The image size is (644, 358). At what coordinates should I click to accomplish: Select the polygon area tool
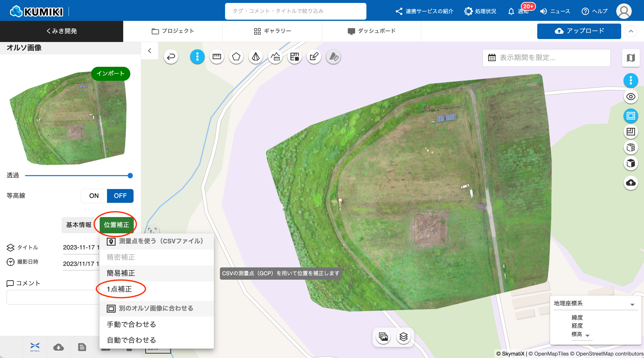pos(236,57)
